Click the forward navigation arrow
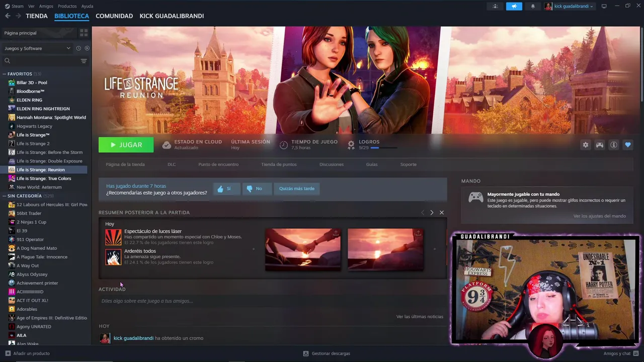The height and width of the screenshot is (362, 644). 18,16
